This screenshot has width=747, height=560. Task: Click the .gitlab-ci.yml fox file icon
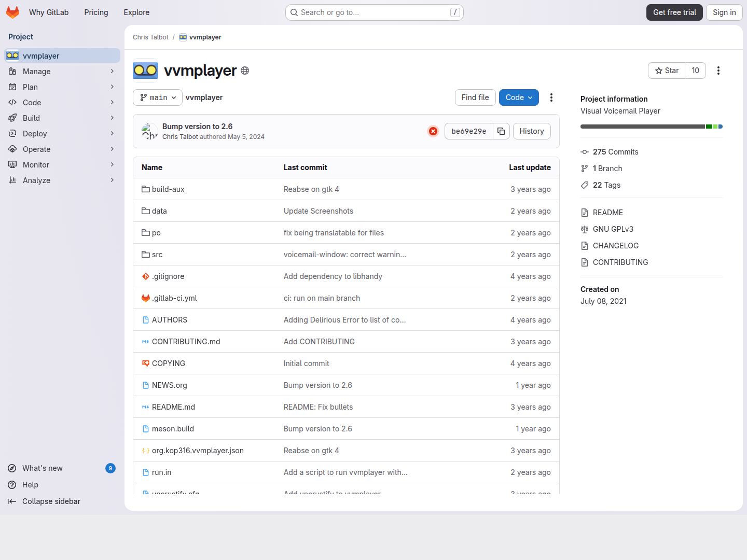pos(146,298)
